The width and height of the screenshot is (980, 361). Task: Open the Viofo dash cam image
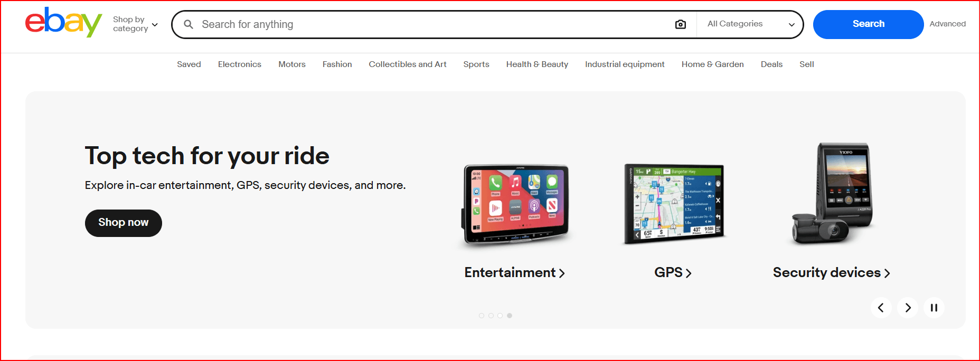tap(832, 194)
